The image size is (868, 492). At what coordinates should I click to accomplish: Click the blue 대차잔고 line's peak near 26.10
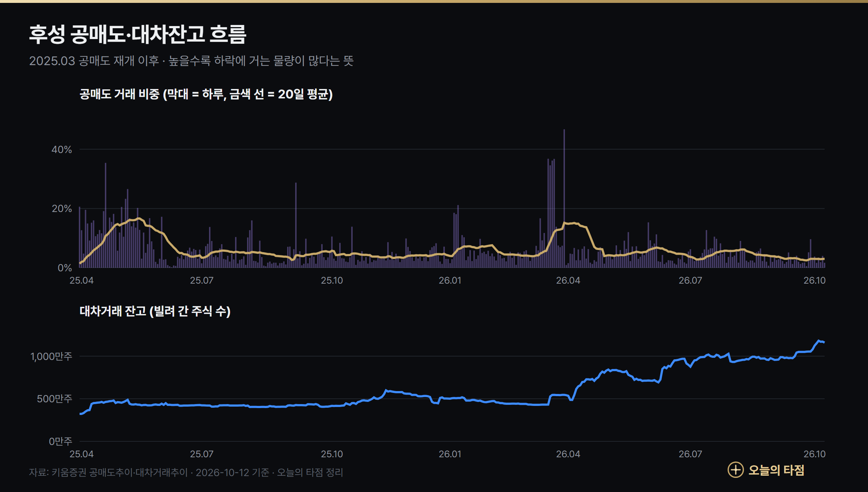click(819, 341)
